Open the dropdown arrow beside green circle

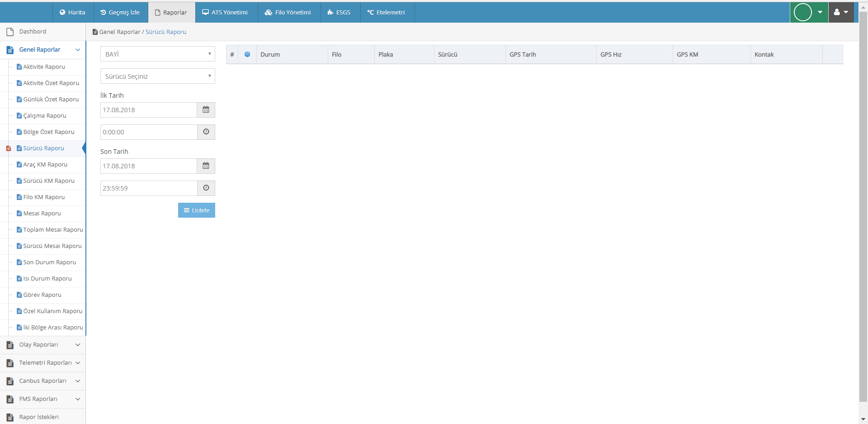pos(820,12)
